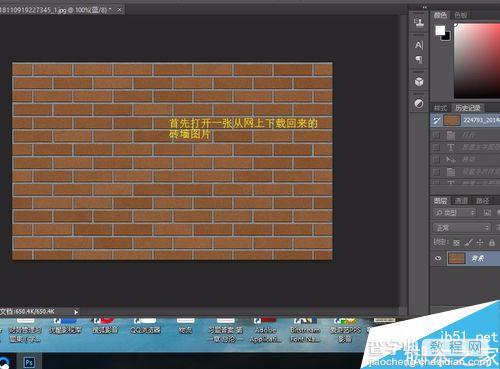Toggle source box of move-tool history state
Viewport: 500px width, 369px height.
[436, 160]
